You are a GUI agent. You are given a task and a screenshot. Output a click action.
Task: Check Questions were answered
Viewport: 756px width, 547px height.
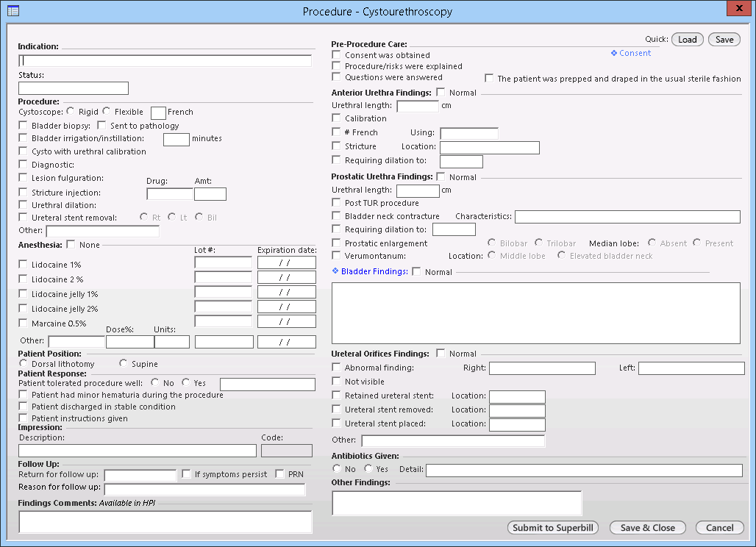click(336, 77)
